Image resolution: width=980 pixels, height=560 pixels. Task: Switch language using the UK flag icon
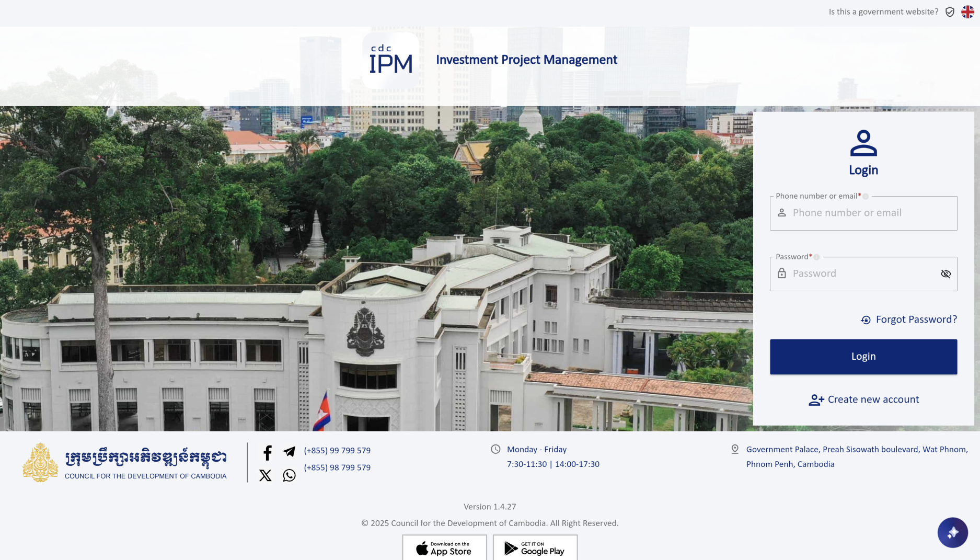[967, 12]
